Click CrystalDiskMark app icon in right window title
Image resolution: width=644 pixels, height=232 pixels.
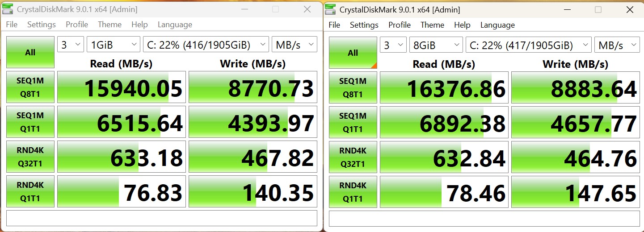(x=331, y=9)
